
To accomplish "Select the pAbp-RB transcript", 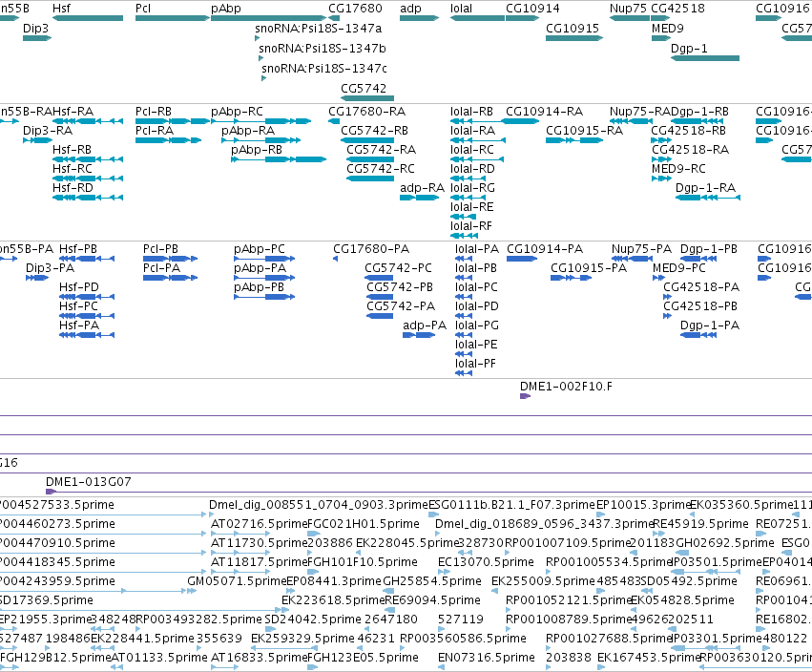I will [279, 159].
